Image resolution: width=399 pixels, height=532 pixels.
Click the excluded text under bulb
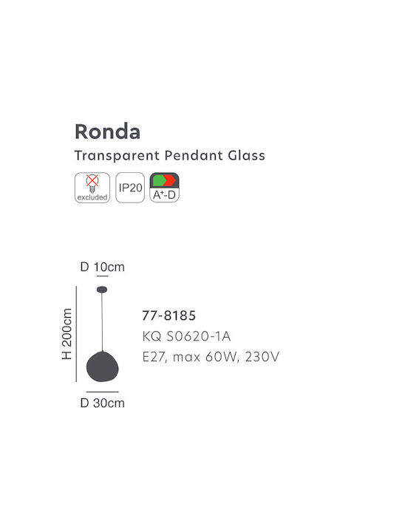click(x=92, y=197)
